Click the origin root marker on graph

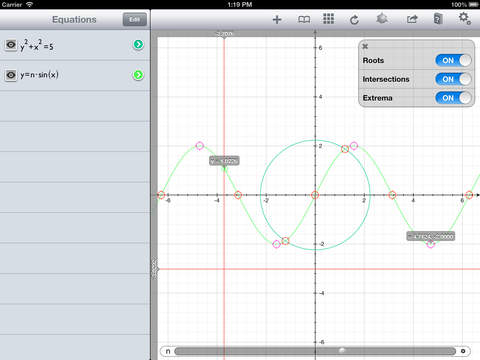[x=315, y=195]
